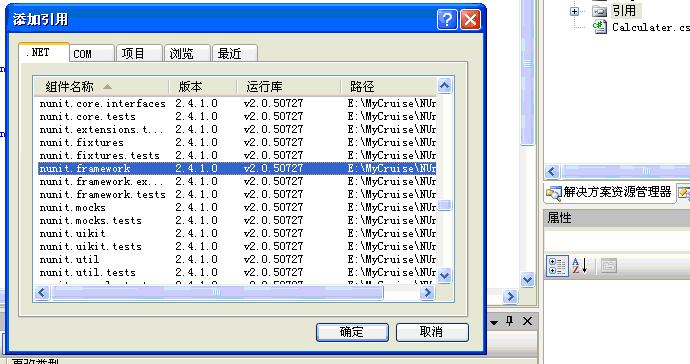This screenshot has width=690, height=364.
Task: Confirm with the 确定 button
Action: pyautogui.click(x=352, y=332)
